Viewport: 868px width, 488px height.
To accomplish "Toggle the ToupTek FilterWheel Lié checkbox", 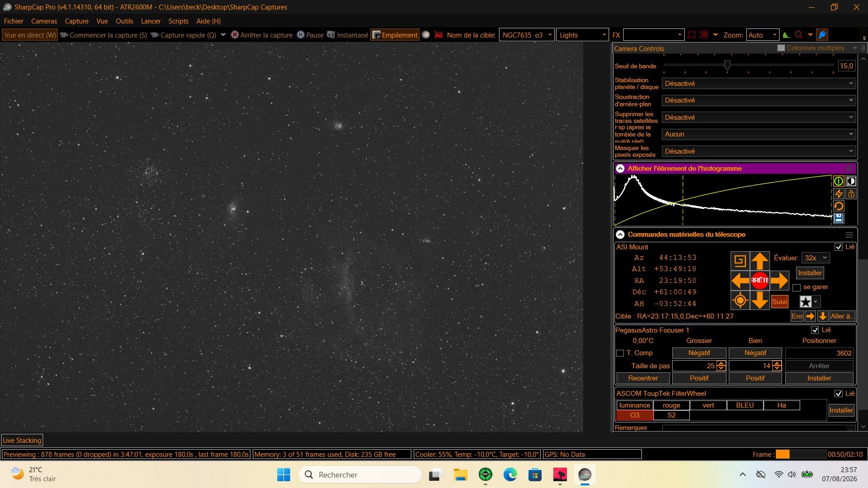I will coord(839,394).
